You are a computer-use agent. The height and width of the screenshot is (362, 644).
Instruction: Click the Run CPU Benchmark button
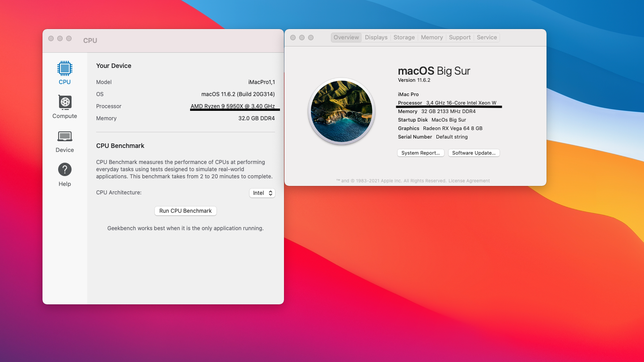186,211
